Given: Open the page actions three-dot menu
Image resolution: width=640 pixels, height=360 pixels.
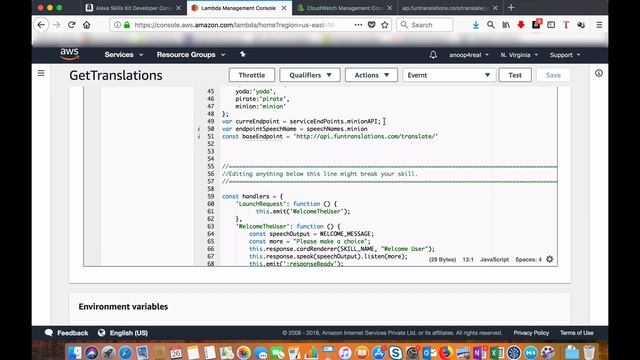Looking at the screenshot, I should click(358, 25).
